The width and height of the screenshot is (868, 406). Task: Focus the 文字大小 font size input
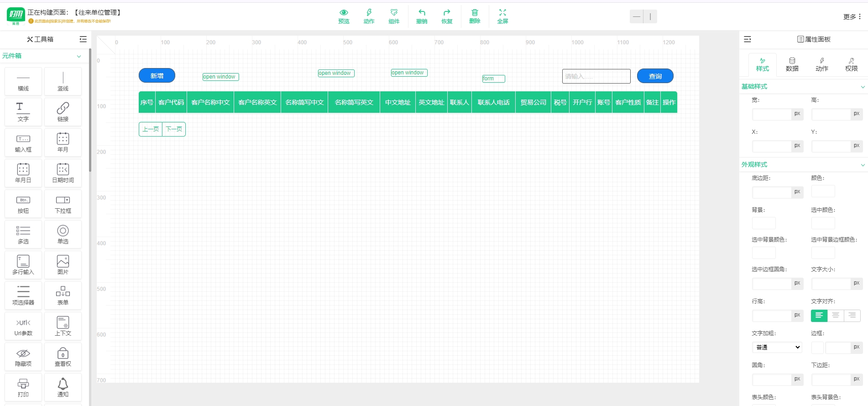click(831, 283)
